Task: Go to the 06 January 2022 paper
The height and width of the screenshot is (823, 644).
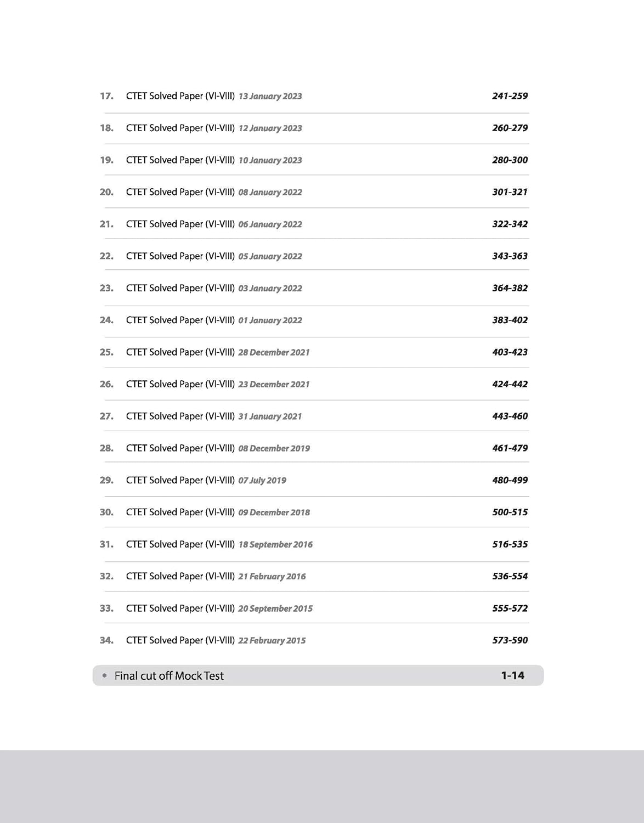Action: (x=214, y=224)
